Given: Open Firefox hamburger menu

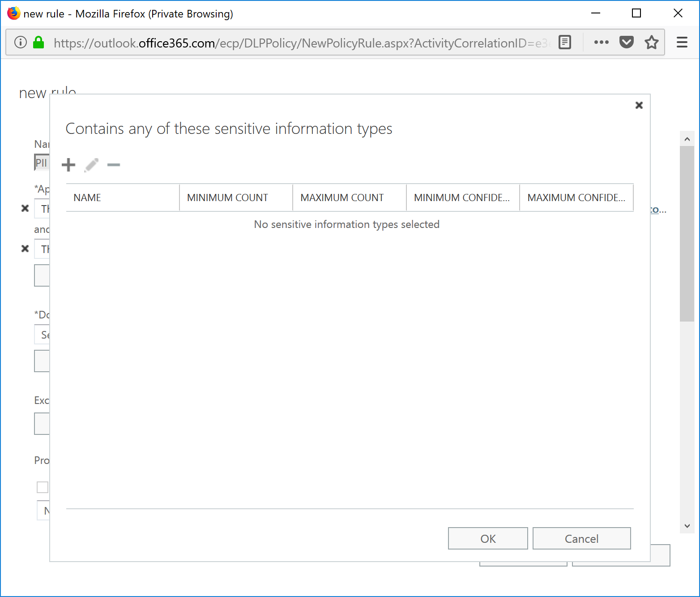Looking at the screenshot, I should pos(682,43).
